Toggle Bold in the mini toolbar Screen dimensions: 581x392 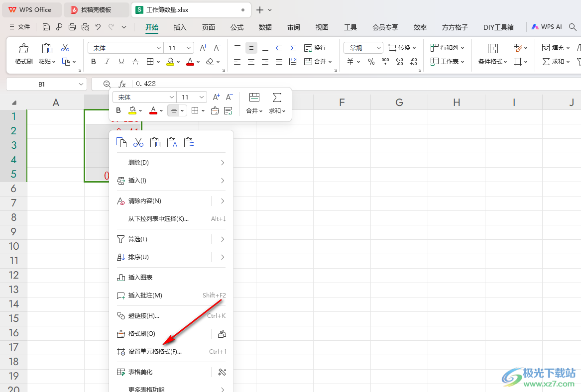(118, 110)
